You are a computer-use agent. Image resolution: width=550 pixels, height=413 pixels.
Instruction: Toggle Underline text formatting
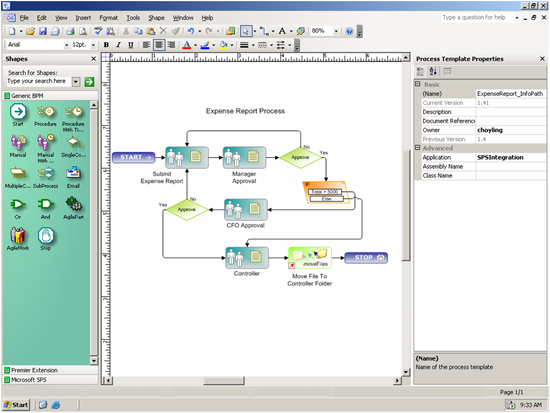click(x=130, y=45)
